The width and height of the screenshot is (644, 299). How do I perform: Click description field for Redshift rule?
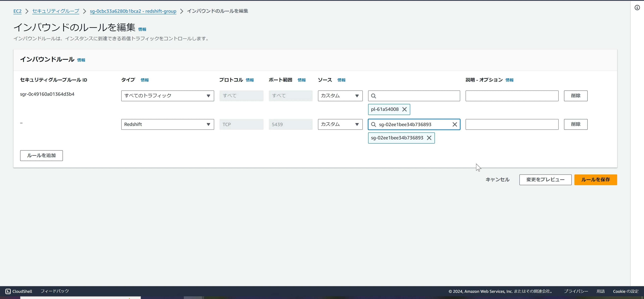(x=512, y=124)
